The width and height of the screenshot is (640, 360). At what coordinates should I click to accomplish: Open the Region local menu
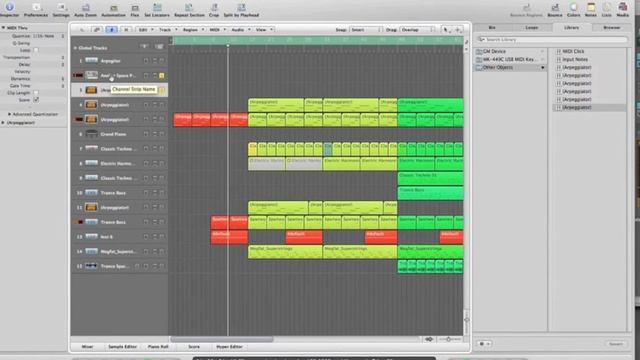193,30
